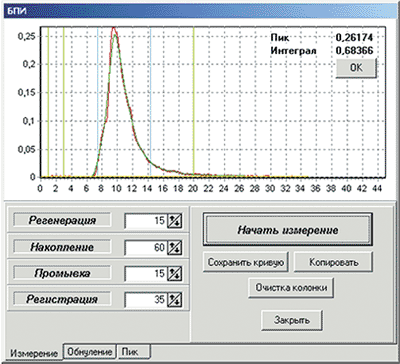This screenshot has height=364, width=400.
Task: Select the Измерение tab
Action: (x=33, y=353)
